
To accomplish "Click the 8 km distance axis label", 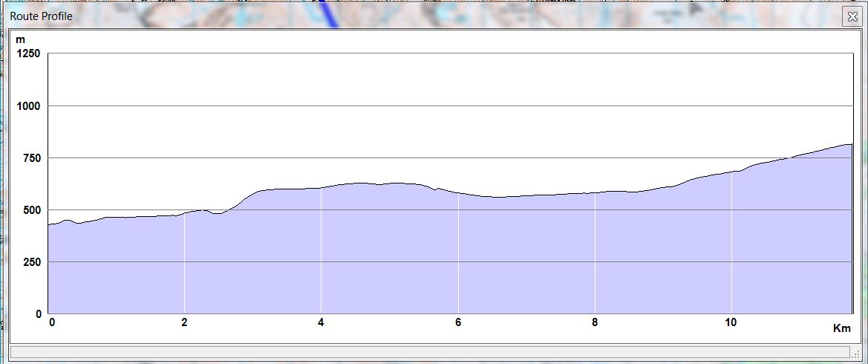I will click(595, 322).
